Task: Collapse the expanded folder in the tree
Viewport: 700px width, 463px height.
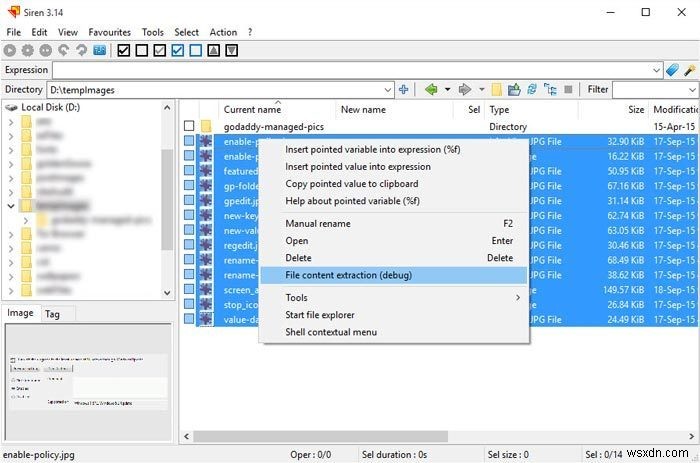Action: (x=11, y=206)
